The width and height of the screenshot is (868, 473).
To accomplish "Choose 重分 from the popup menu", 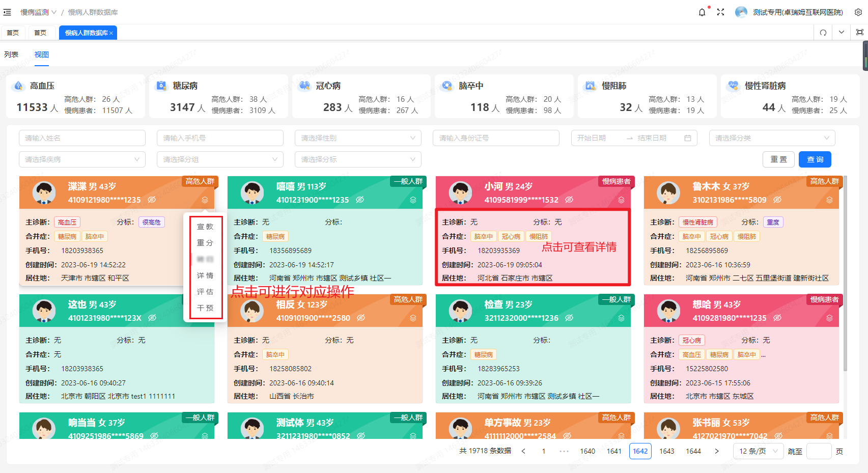I will click(205, 243).
